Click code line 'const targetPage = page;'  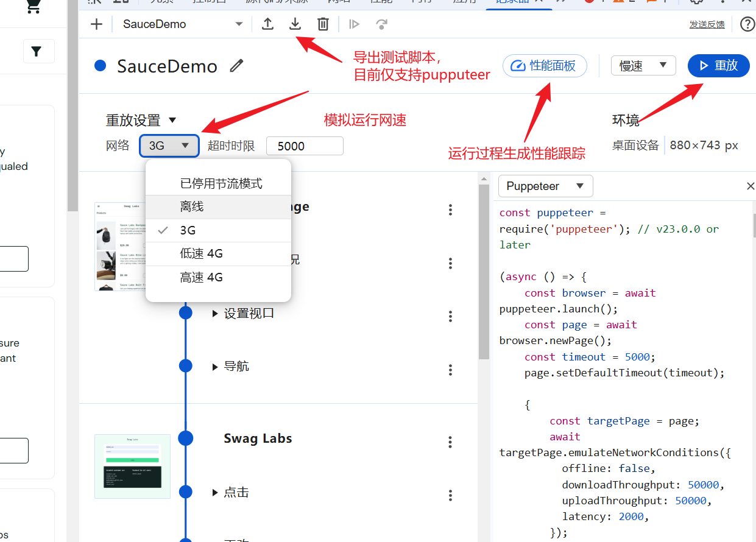(624, 421)
